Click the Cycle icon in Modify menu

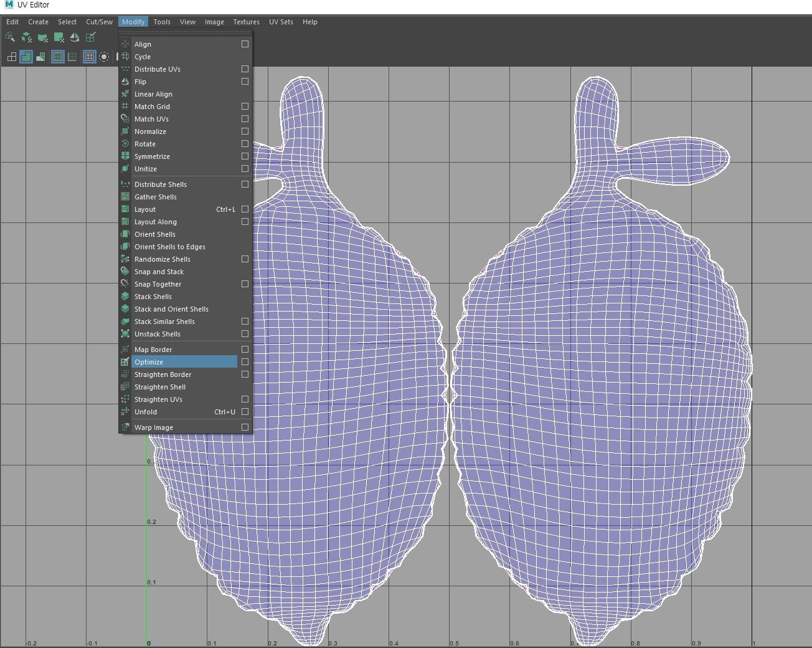click(125, 57)
